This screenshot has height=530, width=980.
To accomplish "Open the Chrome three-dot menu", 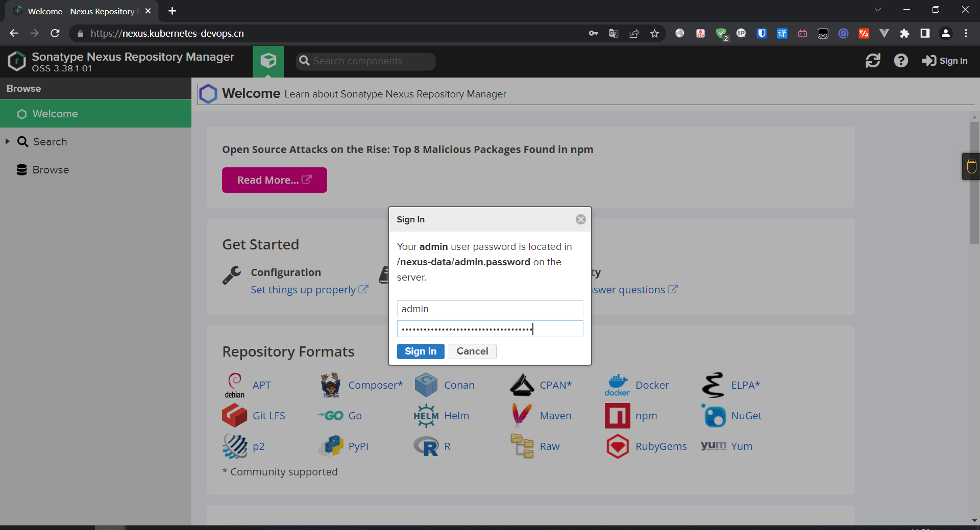I will tap(966, 33).
